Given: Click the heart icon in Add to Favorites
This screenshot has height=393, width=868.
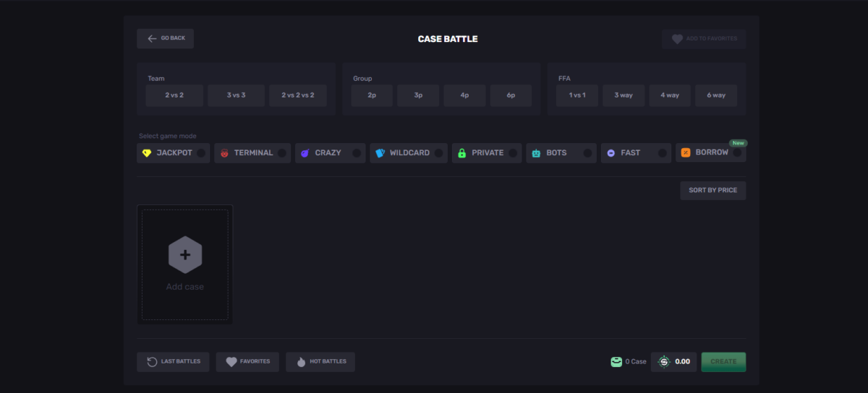Looking at the screenshot, I should pyautogui.click(x=677, y=39).
